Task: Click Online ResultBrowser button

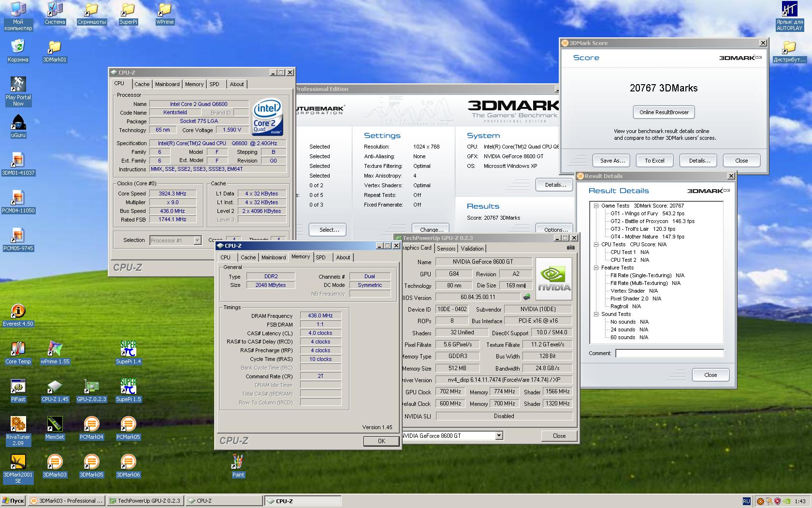Action: point(664,112)
